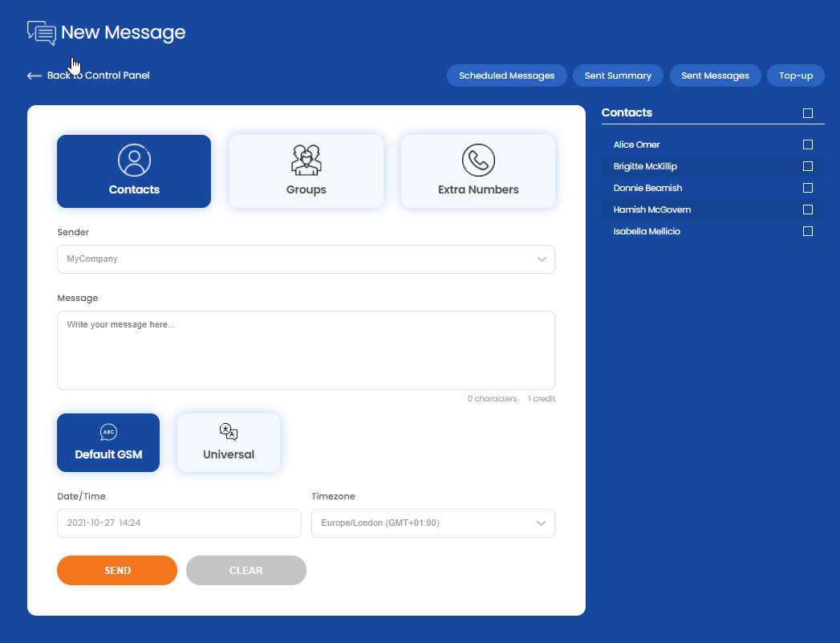
Task: Select the Default GSM ABC bubble icon
Action: tap(108, 433)
